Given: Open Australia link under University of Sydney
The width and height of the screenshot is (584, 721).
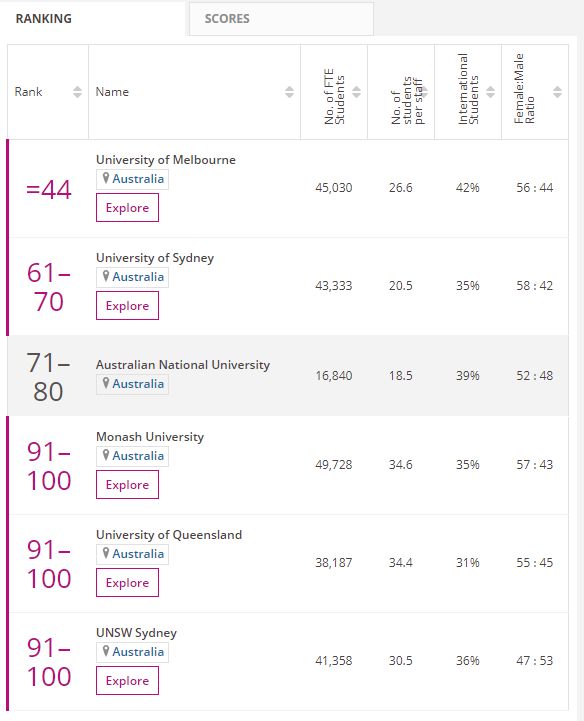Looking at the screenshot, I should click(138, 277).
